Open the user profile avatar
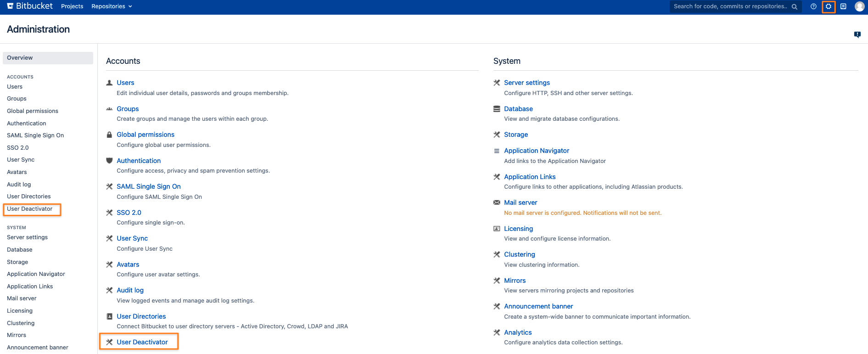The width and height of the screenshot is (868, 354). pyautogui.click(x=860, y=6)
